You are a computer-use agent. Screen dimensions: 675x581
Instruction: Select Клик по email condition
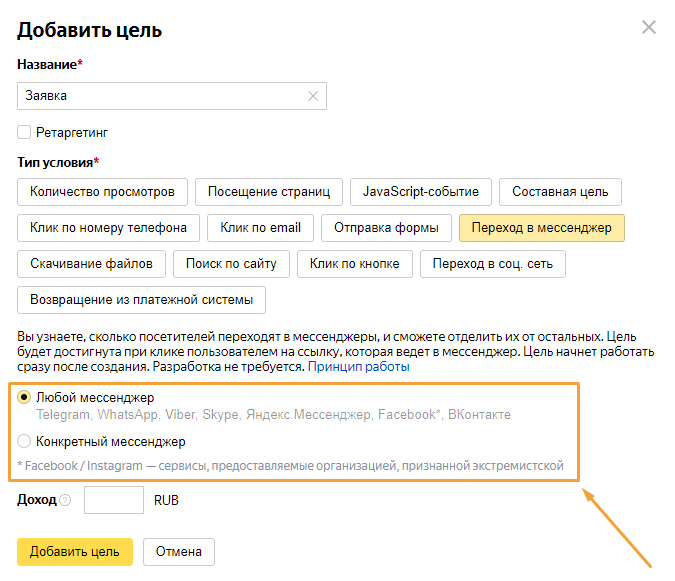[x=260, y=228]
